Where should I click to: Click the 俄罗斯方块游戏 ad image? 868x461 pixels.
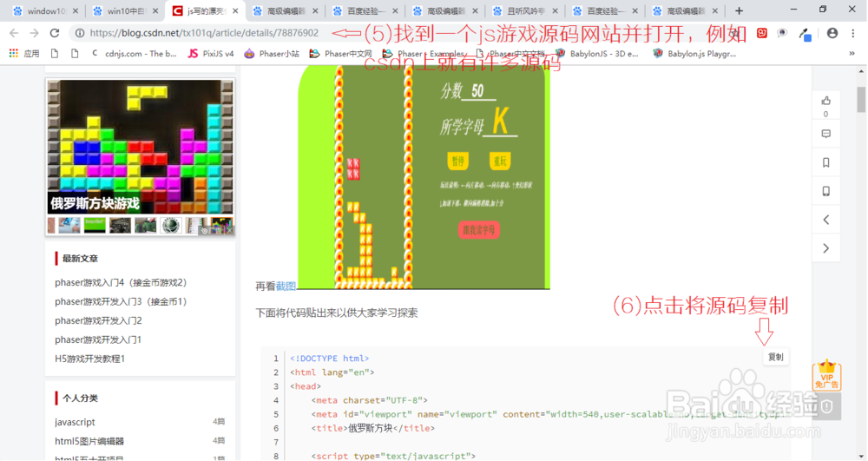coord(140,148)
